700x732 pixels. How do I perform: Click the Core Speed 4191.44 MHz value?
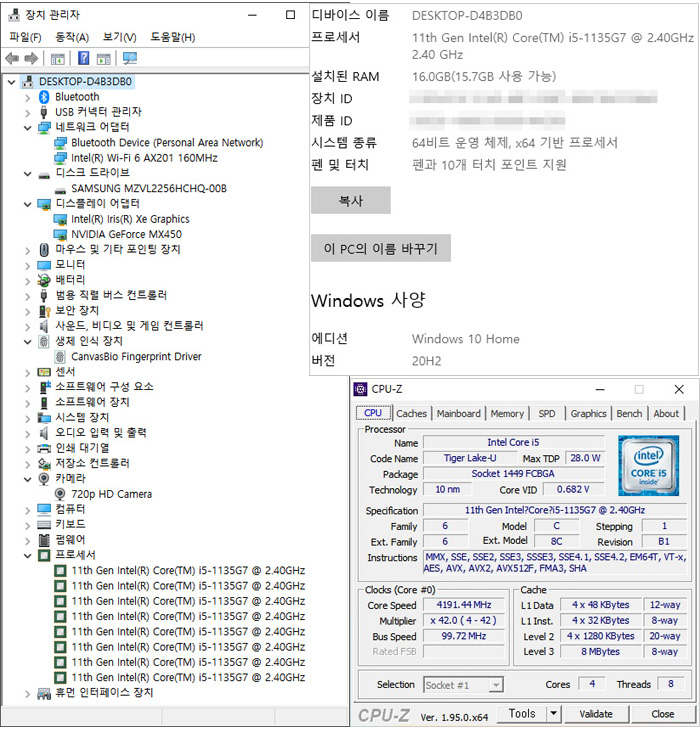(x=464, y=605)
